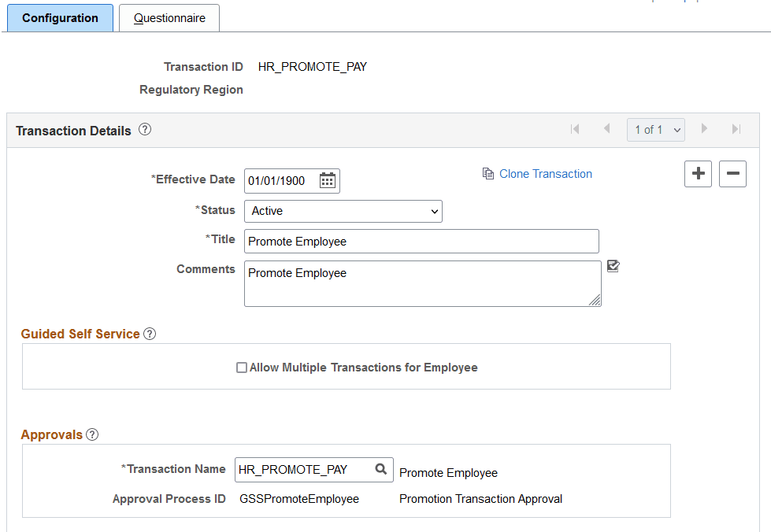Click the Clone Transaction link
This screenshot has width=771, height=532.
click(x=546, y=173)
